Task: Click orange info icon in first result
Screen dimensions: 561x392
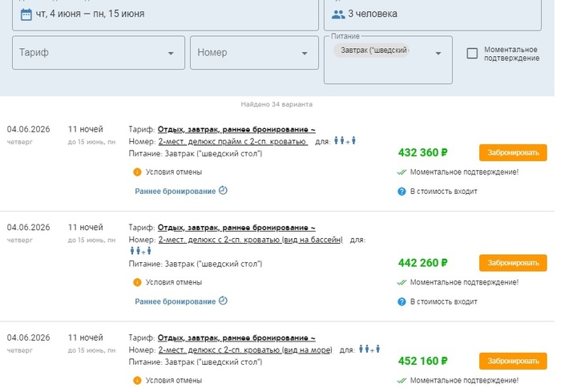Action: coord(137,172)
